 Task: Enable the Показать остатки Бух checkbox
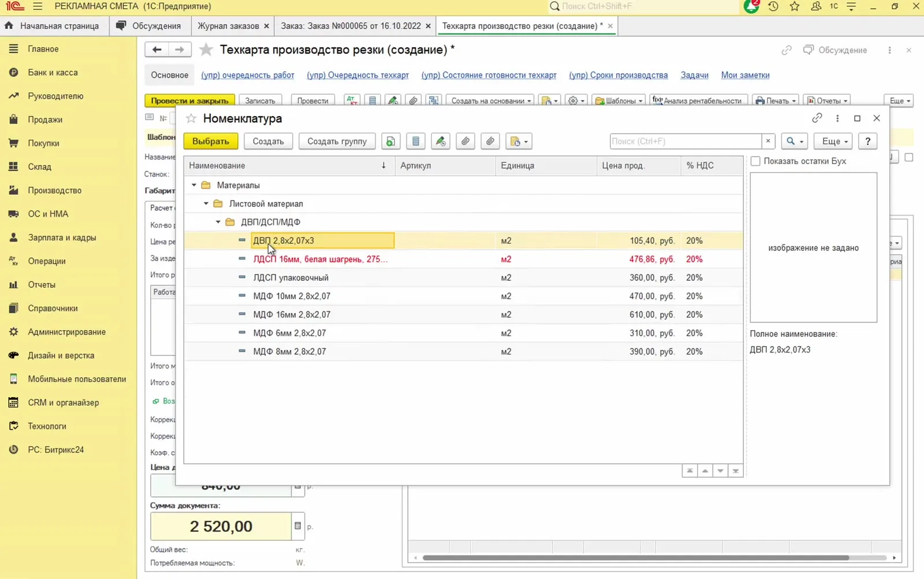point(755,161)
